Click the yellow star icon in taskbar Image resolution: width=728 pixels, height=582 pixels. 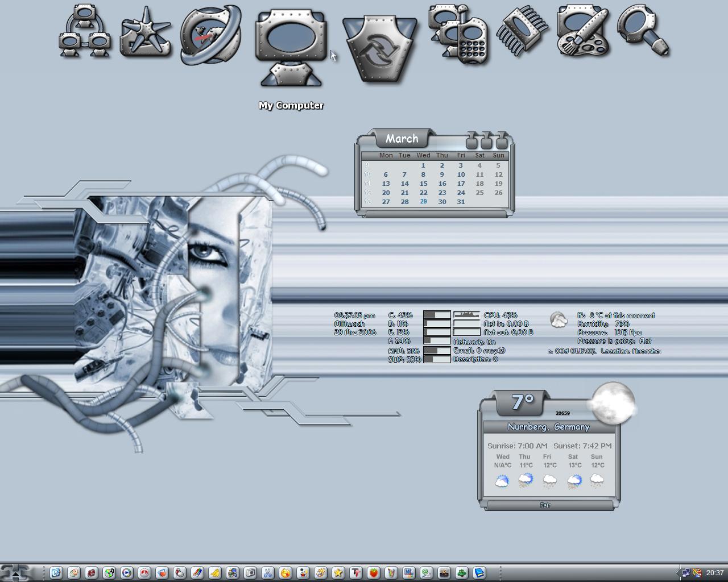[338, 573]
